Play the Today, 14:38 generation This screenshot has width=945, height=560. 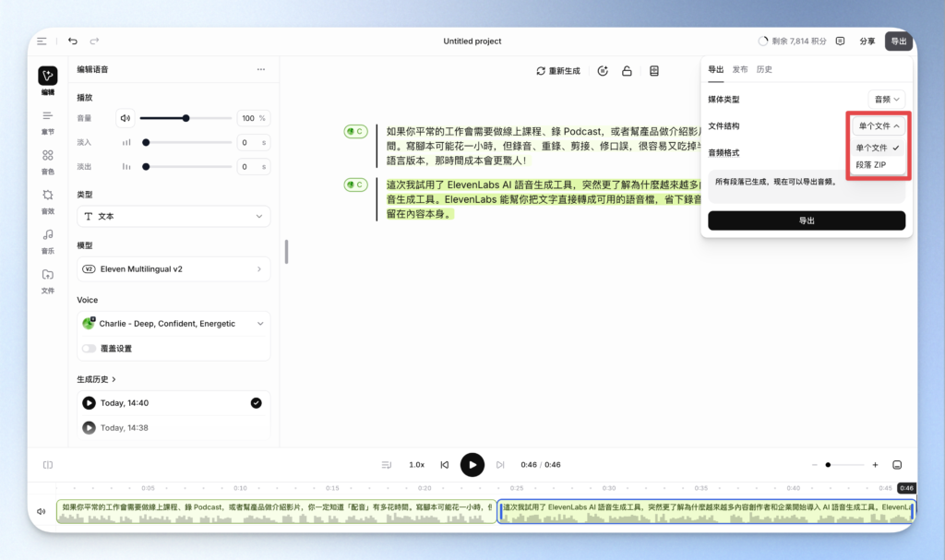click(x=89, y=427)
